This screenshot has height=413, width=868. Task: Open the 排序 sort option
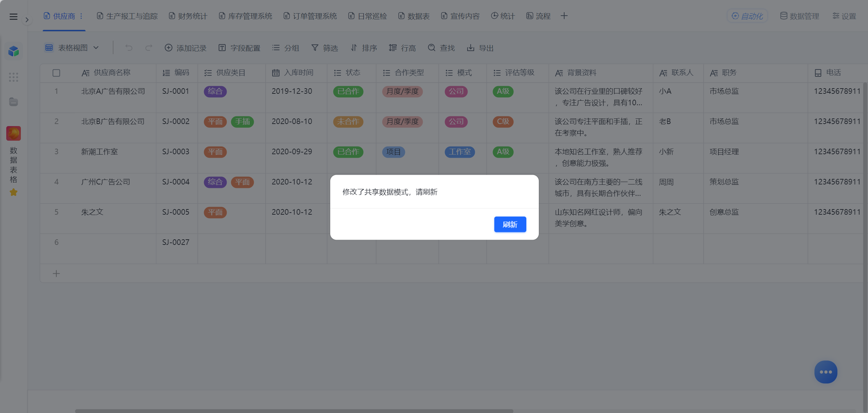364,48
